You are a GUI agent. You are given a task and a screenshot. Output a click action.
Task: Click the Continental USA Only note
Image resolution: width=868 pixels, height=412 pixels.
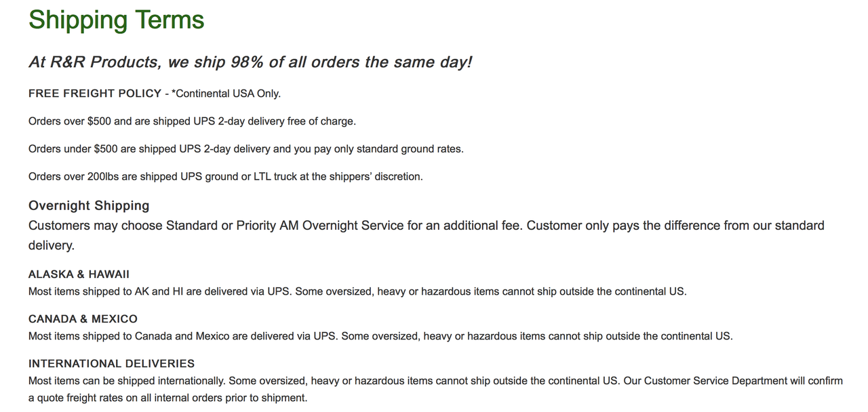pos(226,94)
